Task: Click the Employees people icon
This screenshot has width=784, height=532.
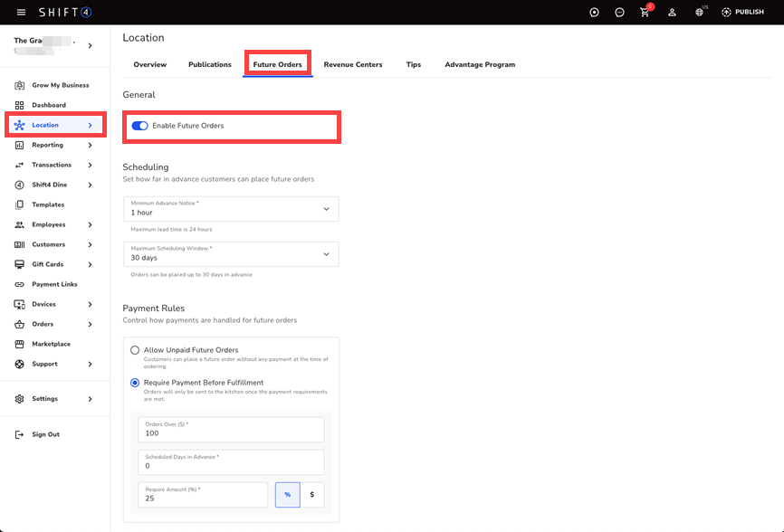Action: 20,224
